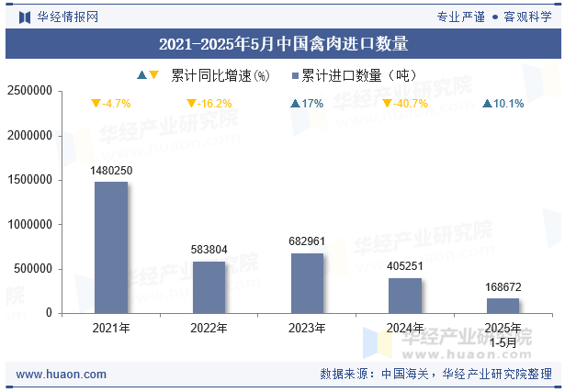Click the 累计同比增速(%) legend label

[x=220, y=75]
